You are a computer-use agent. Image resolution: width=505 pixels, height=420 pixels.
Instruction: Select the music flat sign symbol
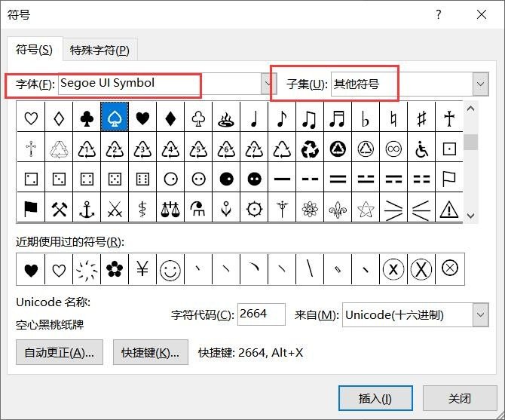(x=366, y=118)
